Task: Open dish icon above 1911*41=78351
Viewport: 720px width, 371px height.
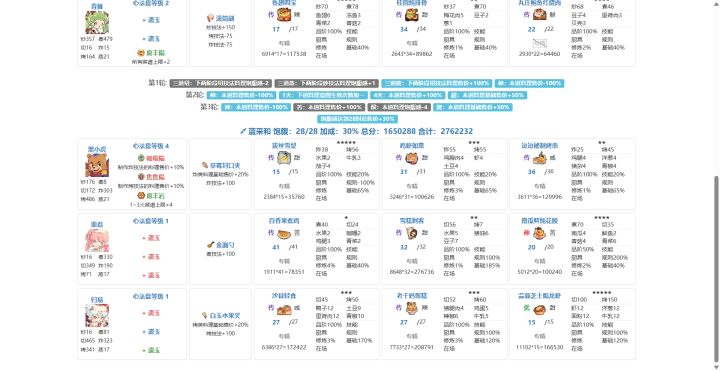Action: (x=284, y=234)
